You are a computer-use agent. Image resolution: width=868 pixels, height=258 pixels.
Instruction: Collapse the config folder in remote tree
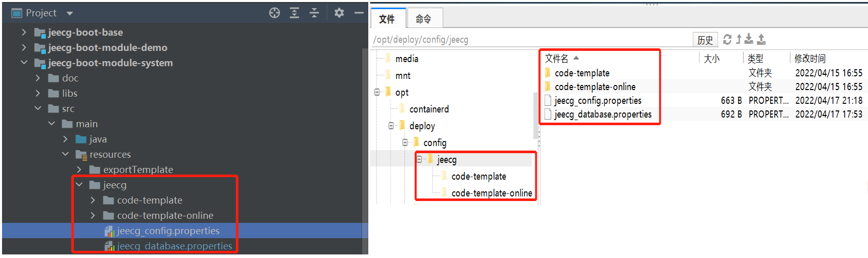coord(405,142)
